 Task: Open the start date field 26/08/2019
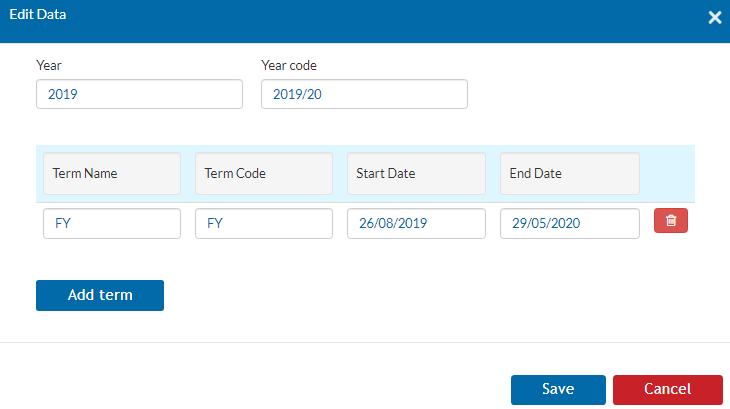(416, 223)
